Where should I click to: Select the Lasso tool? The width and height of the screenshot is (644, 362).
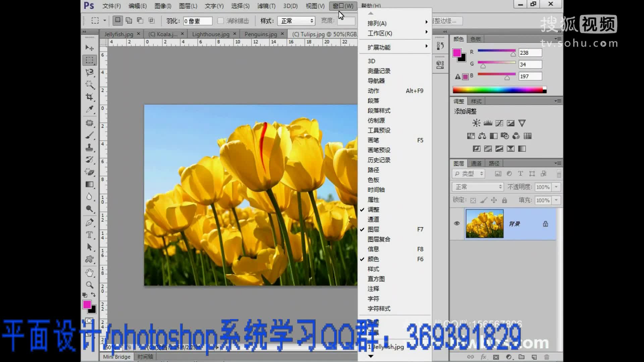[x=89, y=72]
